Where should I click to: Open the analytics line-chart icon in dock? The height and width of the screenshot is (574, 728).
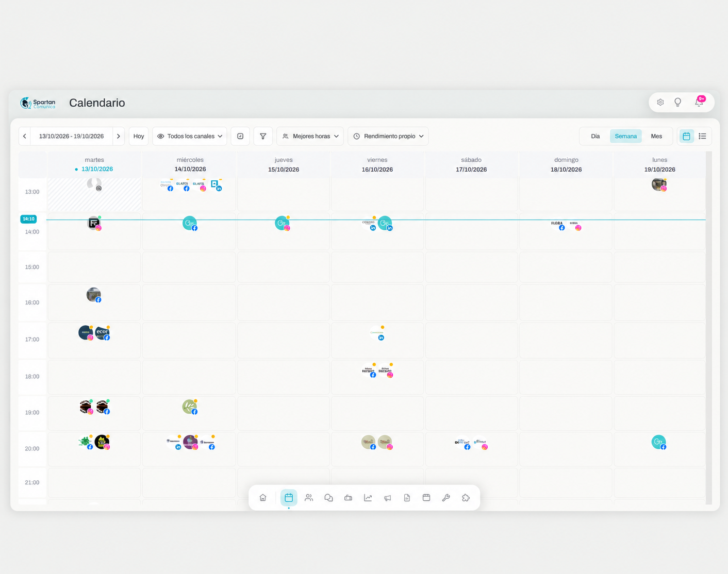coord(368,498)
